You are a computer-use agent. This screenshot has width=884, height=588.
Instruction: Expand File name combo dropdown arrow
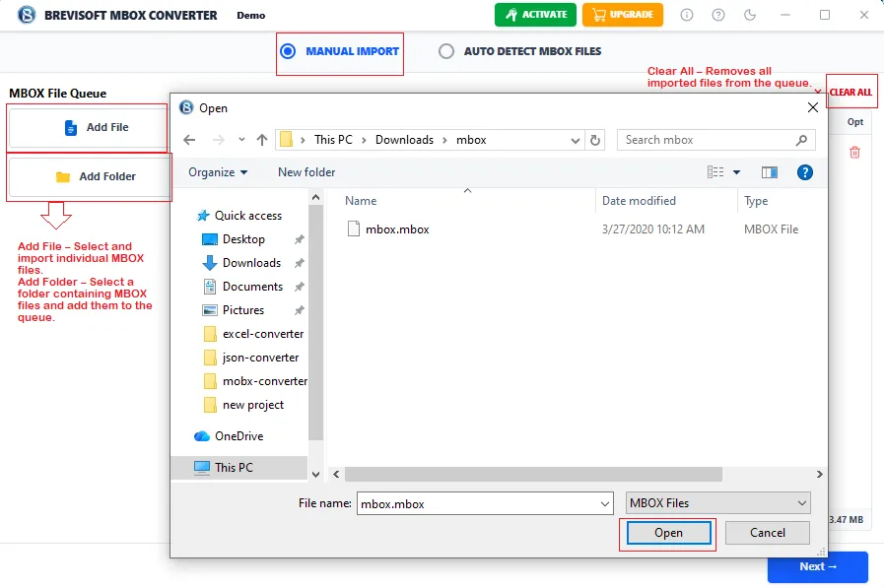pyautogui.click(x=605, y=503)
